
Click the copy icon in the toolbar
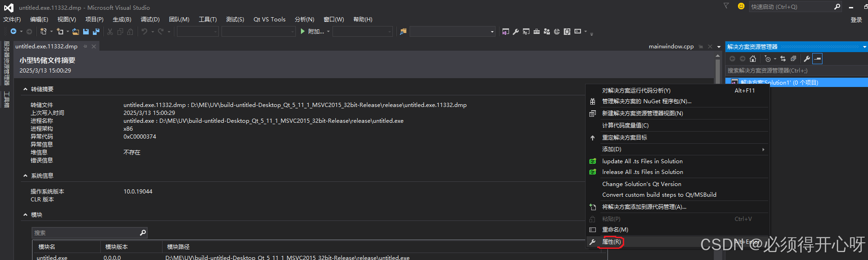pyautogui.click(x=120, y=32)
